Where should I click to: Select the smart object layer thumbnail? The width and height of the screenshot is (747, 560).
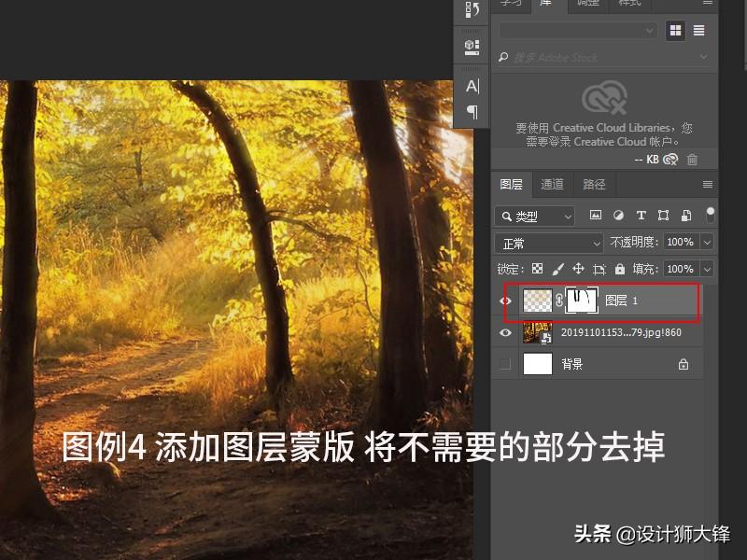pos(538,332)
